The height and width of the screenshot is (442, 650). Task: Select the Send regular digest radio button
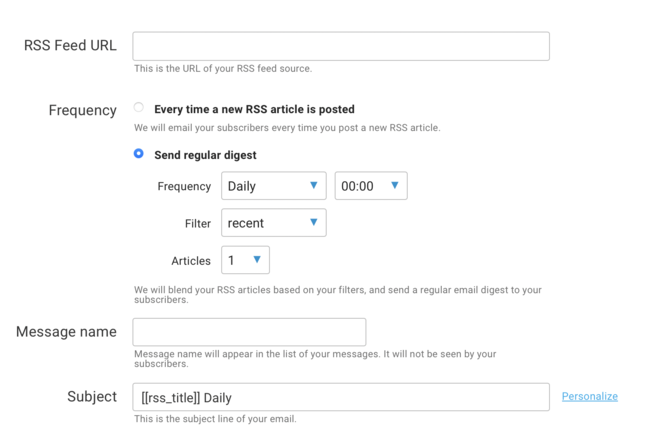tap(139, 154)
